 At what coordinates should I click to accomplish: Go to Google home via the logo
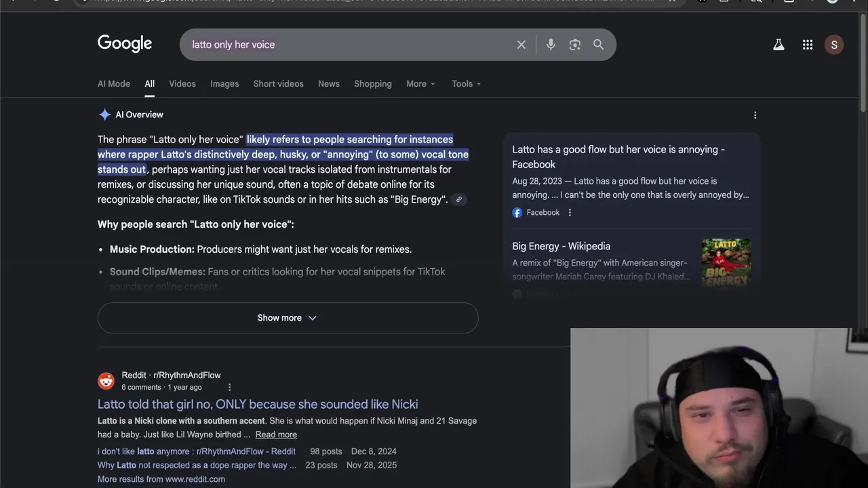click(x=125, y=44)
